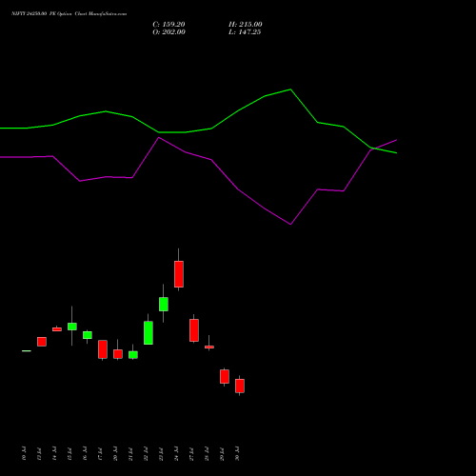Click the 24 Jul date label on the axis
The image size is (476, 476).
pos(176,453)
